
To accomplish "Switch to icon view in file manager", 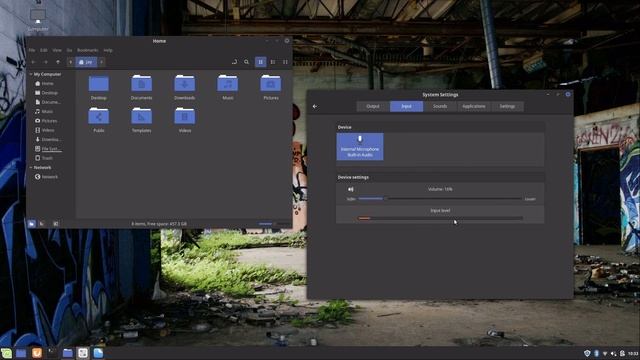I will pos(260,62).
